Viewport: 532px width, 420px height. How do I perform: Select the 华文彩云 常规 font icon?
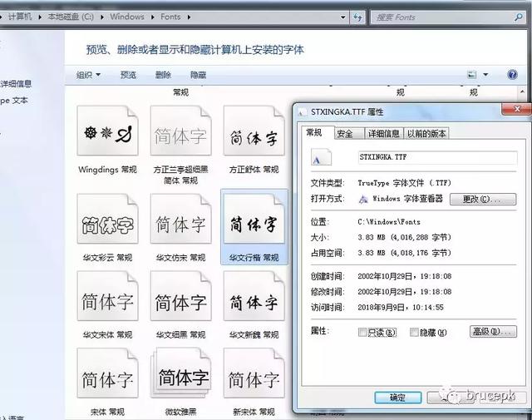pos(107,219)
